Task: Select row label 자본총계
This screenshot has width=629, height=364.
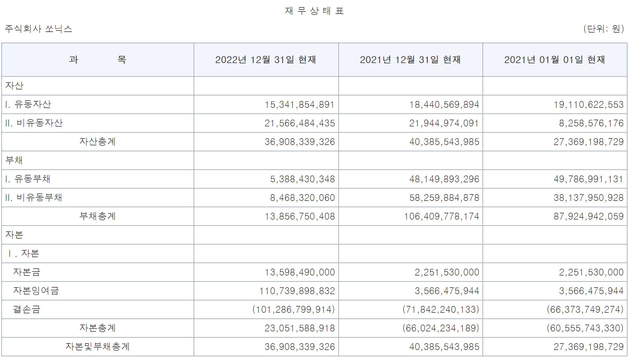Action: point(98,328)
